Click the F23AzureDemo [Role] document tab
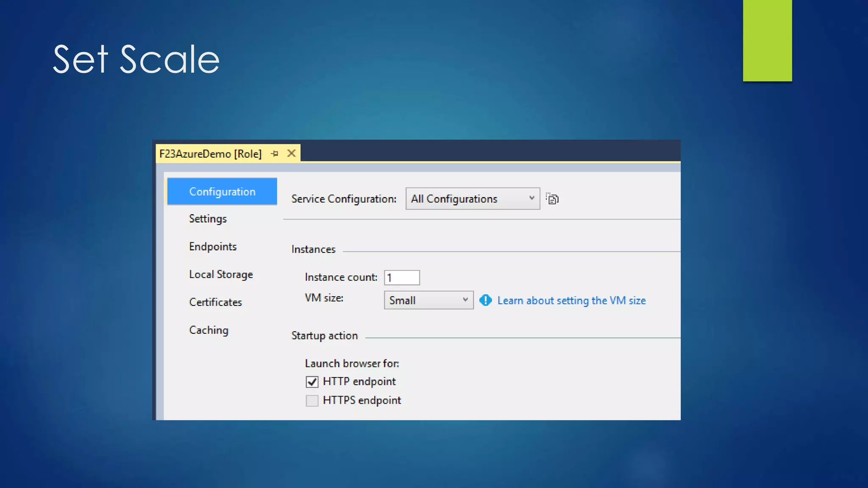 point(211,154)
